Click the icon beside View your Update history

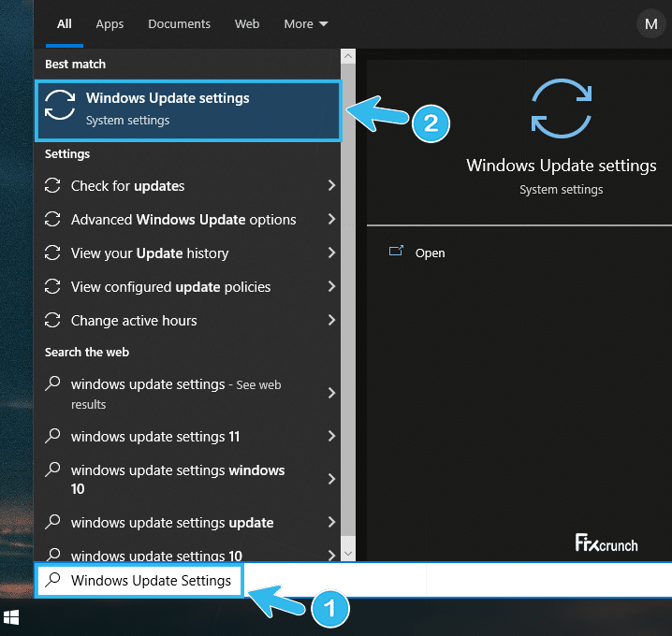[x=52, y=253]
